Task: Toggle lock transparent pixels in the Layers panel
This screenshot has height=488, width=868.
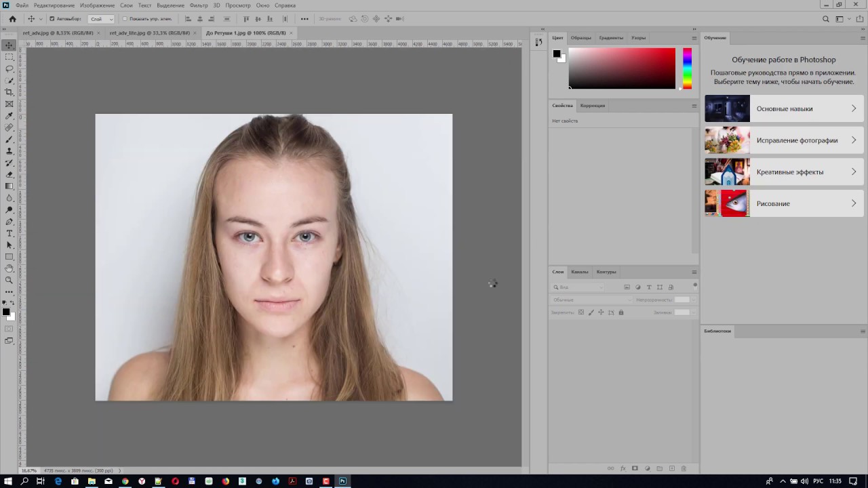Action: [x=581, y=312]
